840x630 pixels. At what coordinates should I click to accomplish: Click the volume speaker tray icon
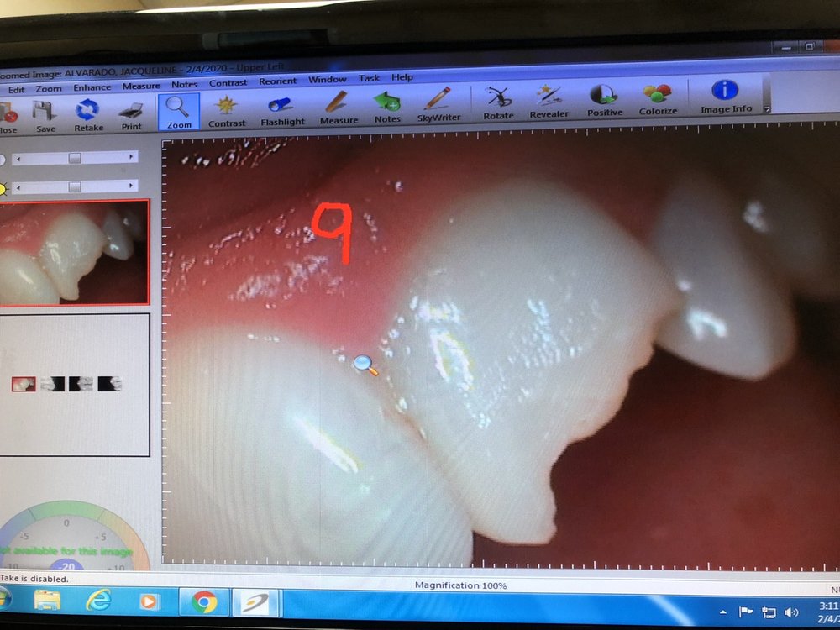point(791,612)
